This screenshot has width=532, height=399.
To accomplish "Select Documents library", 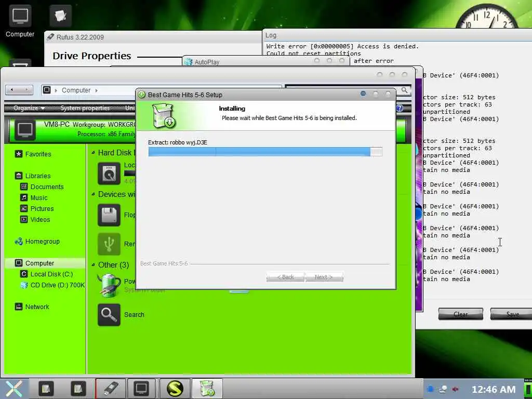I will (47, 187).
